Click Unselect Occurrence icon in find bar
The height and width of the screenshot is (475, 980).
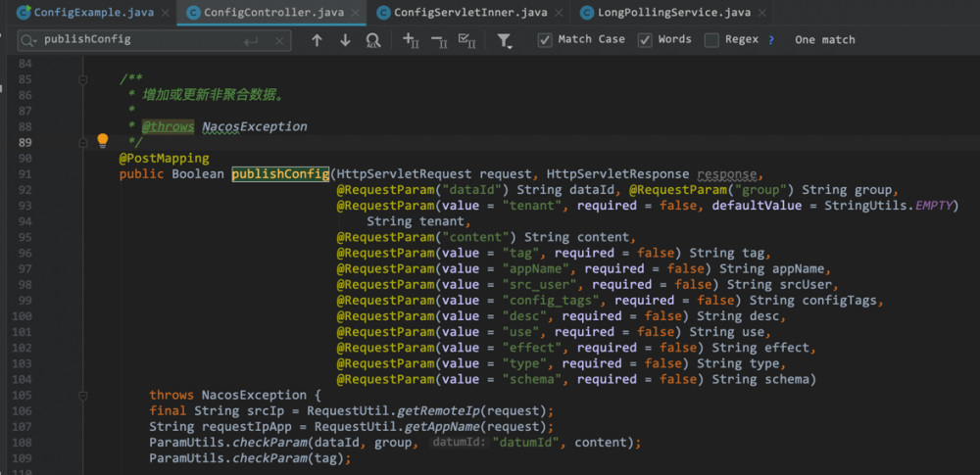[x=439, y=40]
